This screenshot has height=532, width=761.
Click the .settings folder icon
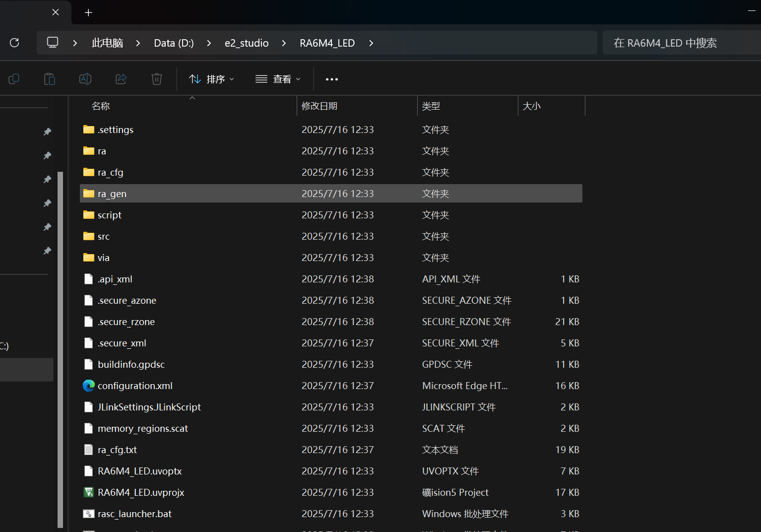pos(89,130)
